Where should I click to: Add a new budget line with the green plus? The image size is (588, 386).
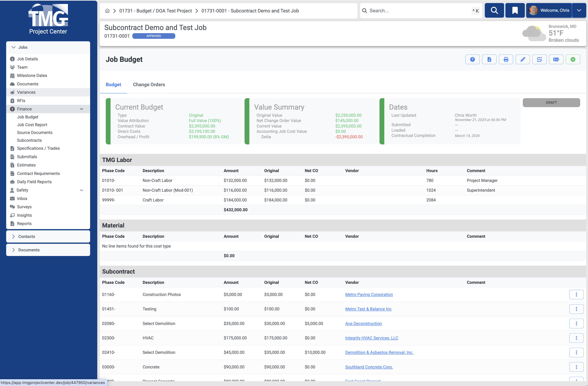[573, 59]
